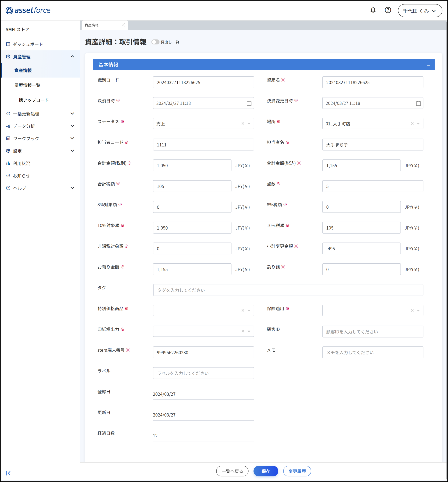The height and width of the screenshot is (482, 448).
Task: Open the 特別価格商品 dropdown
Action: click(249, 311)
